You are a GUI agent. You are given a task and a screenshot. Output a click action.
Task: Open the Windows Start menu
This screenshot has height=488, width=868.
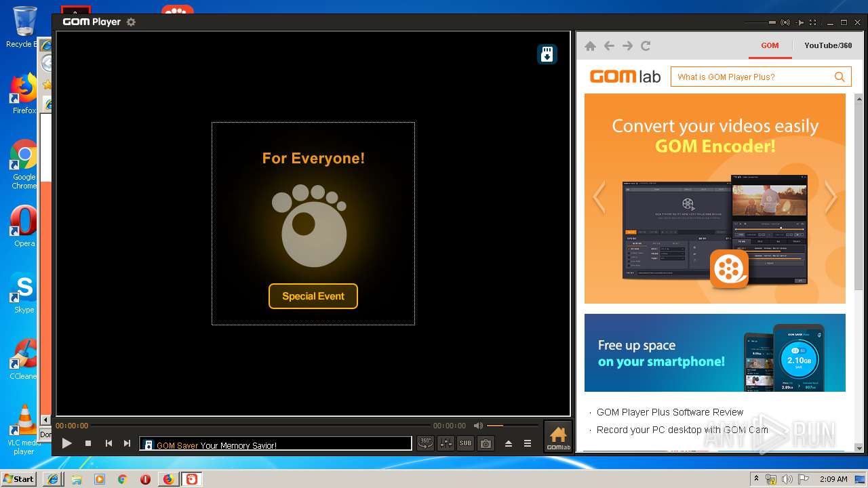18,479
